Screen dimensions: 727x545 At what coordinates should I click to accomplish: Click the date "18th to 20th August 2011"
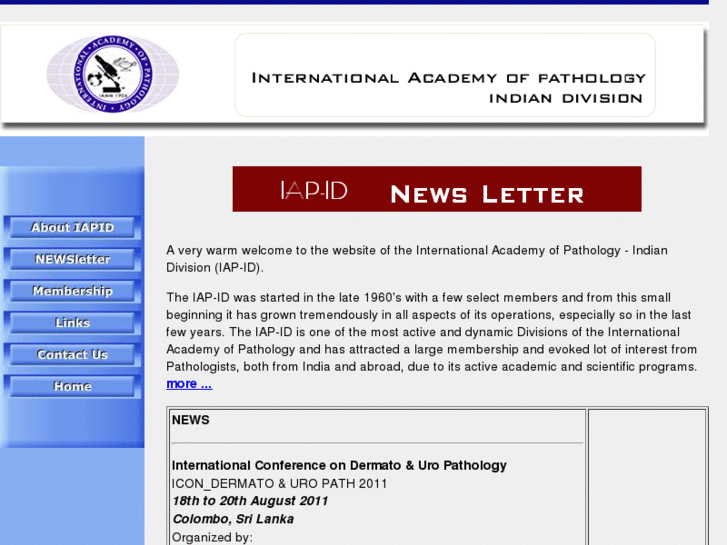(250, 501)
